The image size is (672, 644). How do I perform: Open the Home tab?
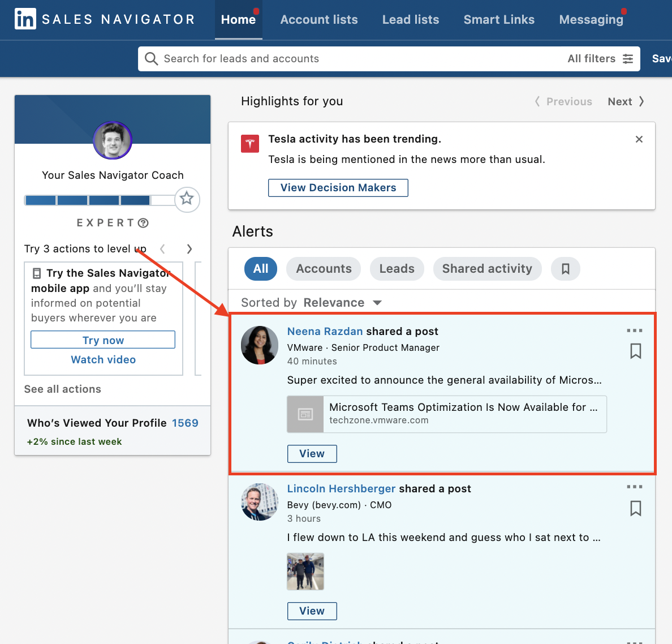coord(238,20)
